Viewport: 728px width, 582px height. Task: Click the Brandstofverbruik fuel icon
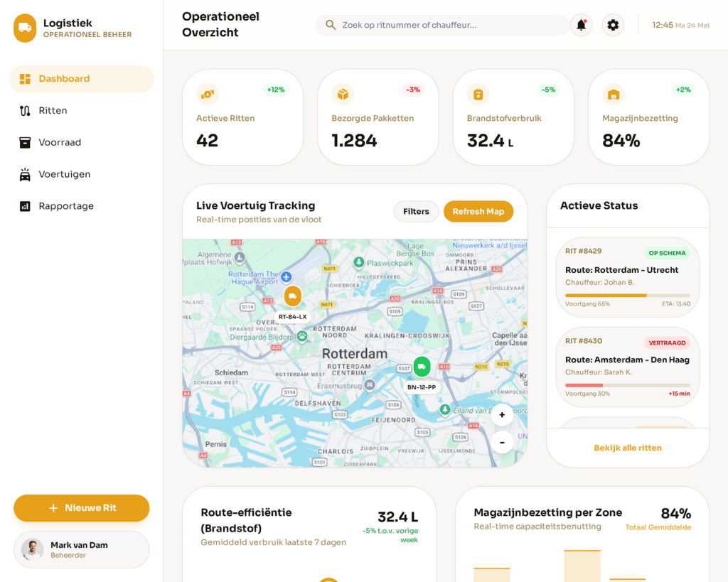tap(478, 94)
